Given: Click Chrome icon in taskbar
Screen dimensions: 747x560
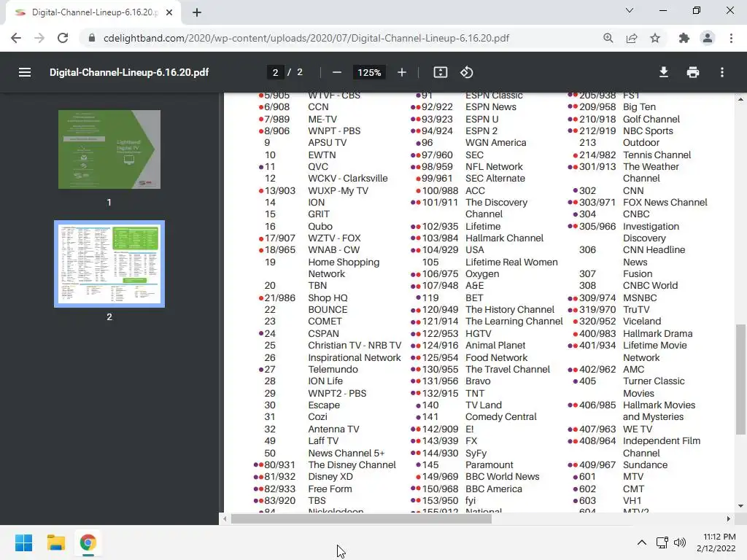Looking at the screenshot, I should coord(88,542).
